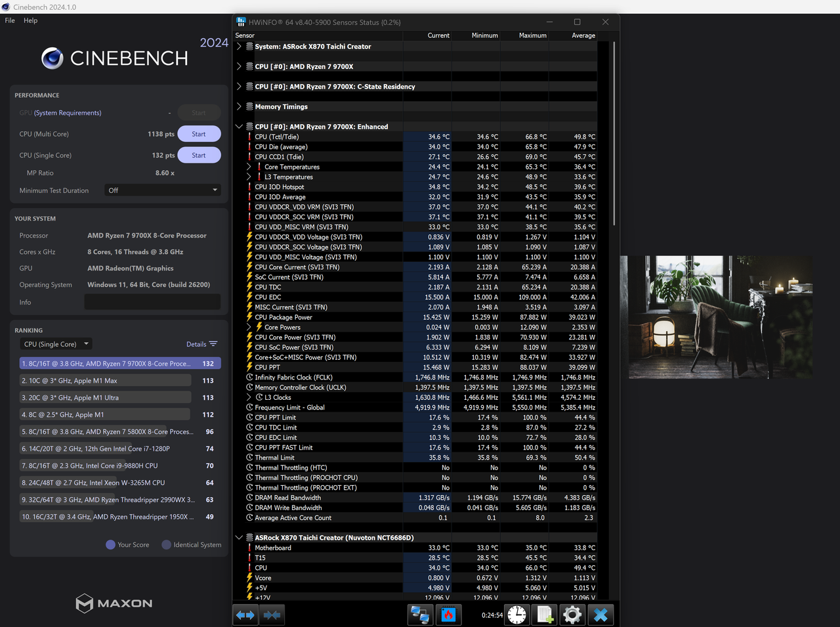Open HWiNFO sensor settings gear icon
The width and height of the screenshot is (840, 627).
[x=572, y=615]
